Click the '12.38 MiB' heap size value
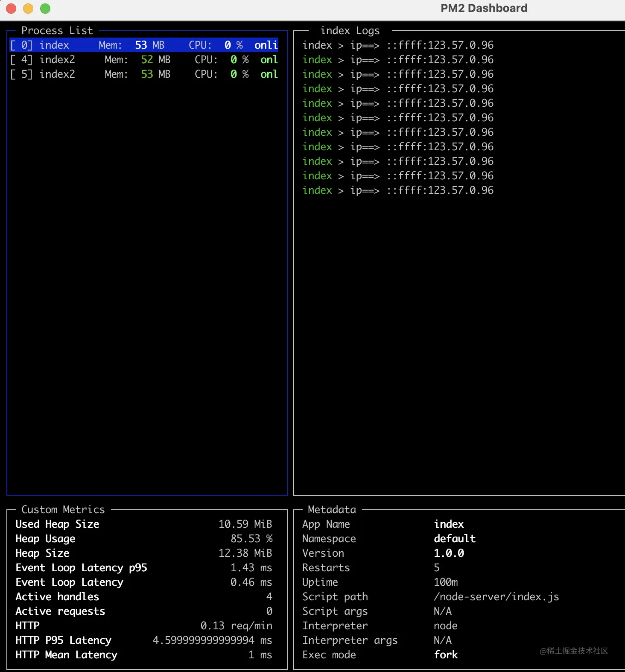 pos(245,553)
